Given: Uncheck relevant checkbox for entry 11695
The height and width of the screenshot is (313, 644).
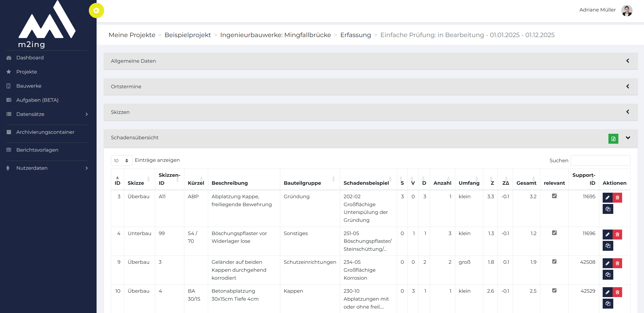Looking at the screenshot, I should pyautogui.click(x=554, y=196).
